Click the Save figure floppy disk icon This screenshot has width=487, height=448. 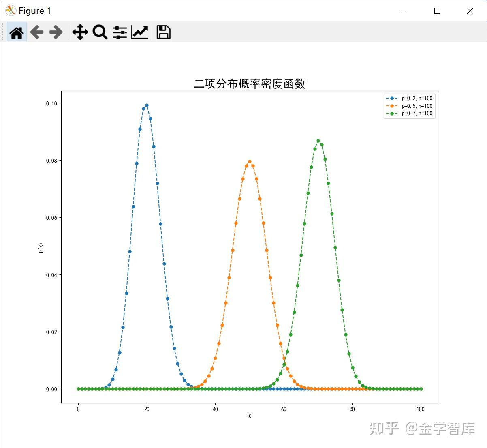pos(163,32)
